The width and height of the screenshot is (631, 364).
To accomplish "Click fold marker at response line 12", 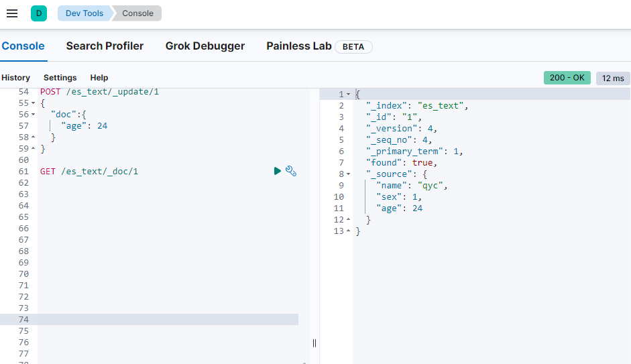I will click(348, 220).
